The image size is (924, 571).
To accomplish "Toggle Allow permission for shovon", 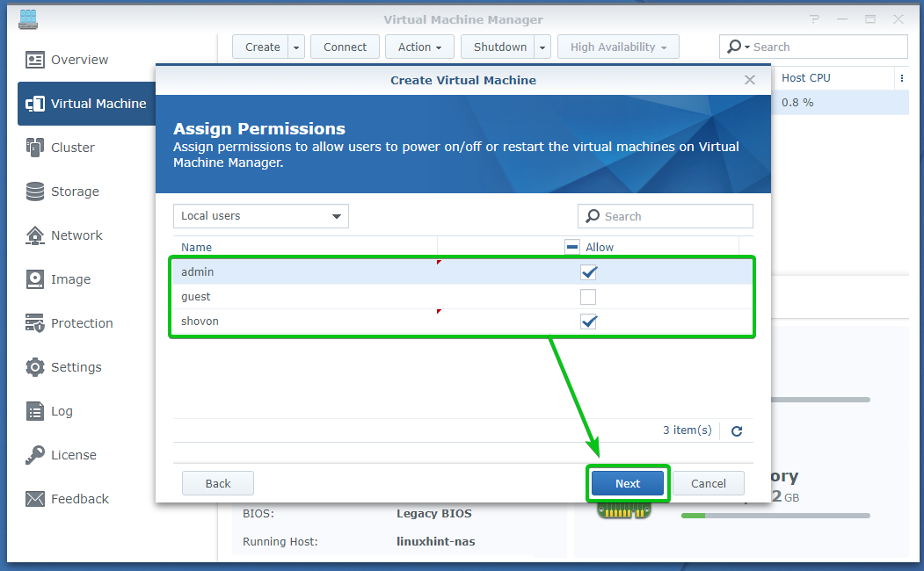I will [x=588, y=322].
